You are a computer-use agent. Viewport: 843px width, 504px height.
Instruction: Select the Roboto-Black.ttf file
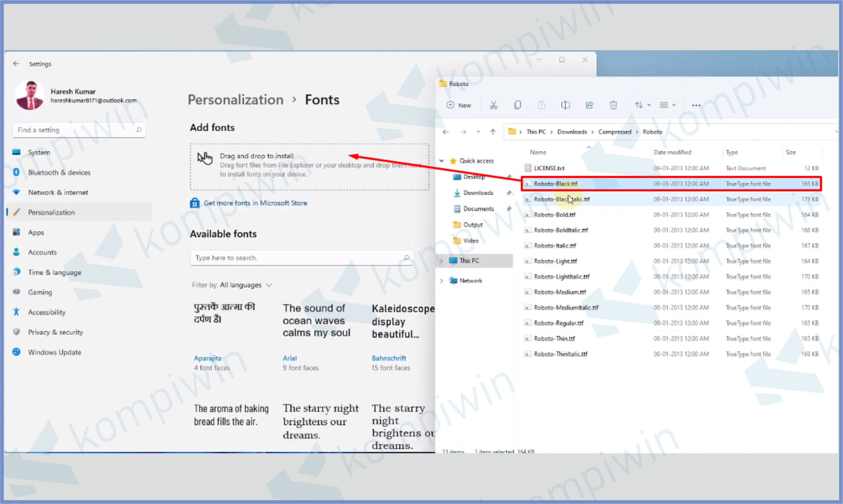[671, 184]
